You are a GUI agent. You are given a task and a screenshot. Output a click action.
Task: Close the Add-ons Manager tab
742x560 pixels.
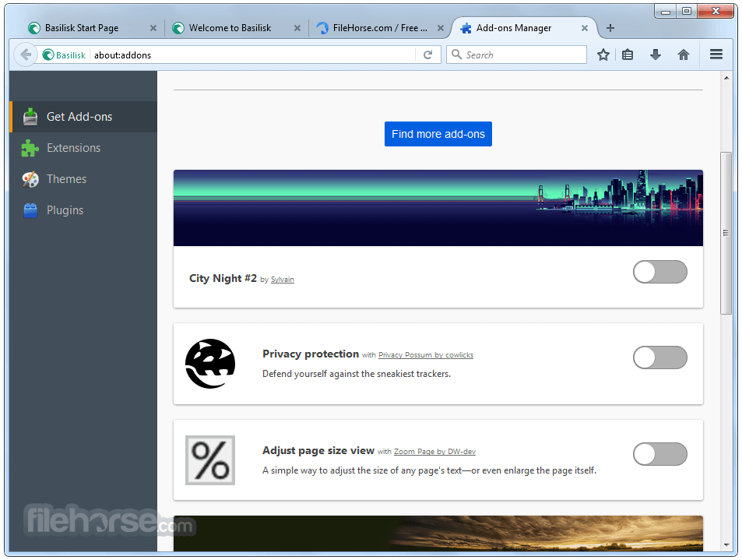click(585, 28)
